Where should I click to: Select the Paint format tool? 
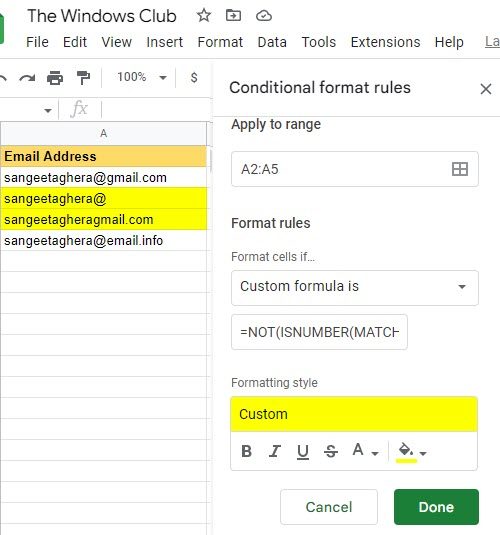click(x=83, y=78)
